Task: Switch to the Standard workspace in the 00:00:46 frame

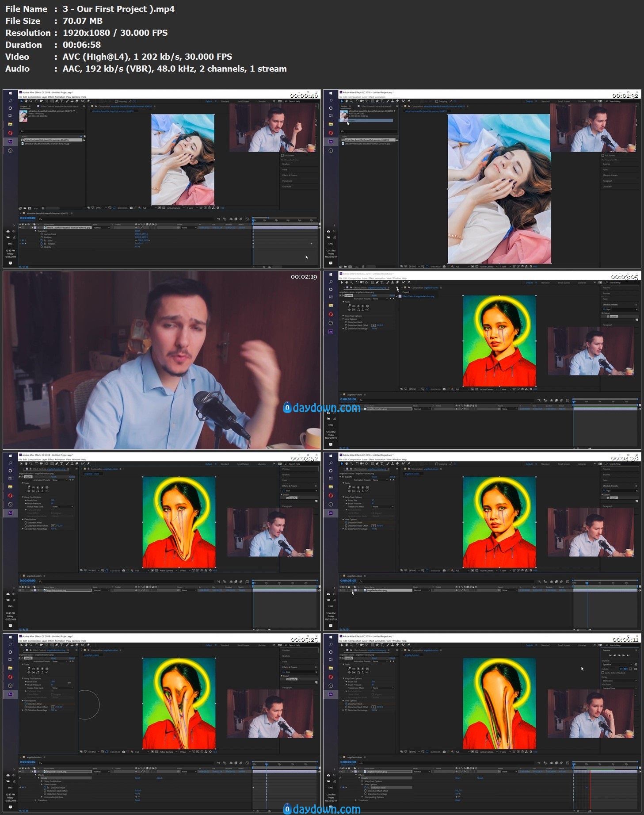Action: click(225, 101)
